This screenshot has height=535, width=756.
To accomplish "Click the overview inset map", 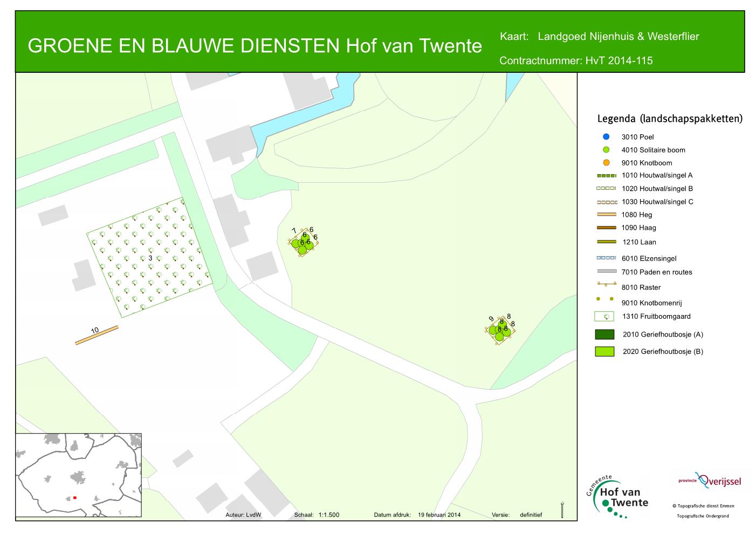I will pos(79,475).
